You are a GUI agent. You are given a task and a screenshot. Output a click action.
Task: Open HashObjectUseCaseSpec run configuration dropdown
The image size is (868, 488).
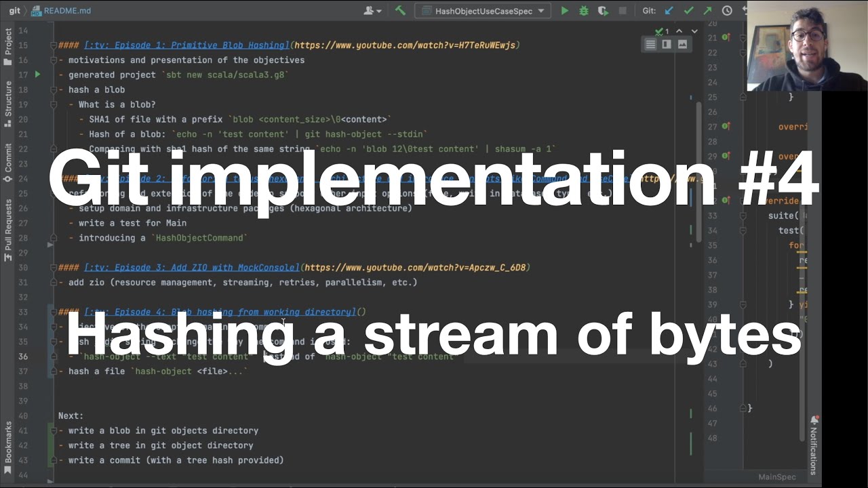click(482, 11)
